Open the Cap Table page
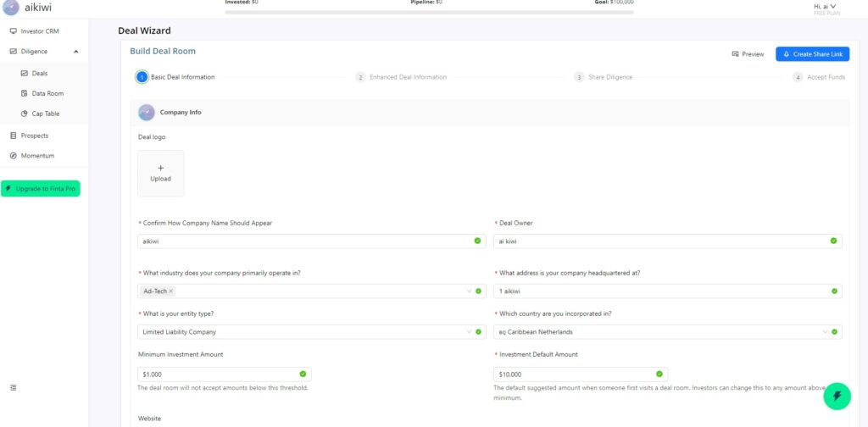Screen dimensions: 868x427 (x=46, y=114)
